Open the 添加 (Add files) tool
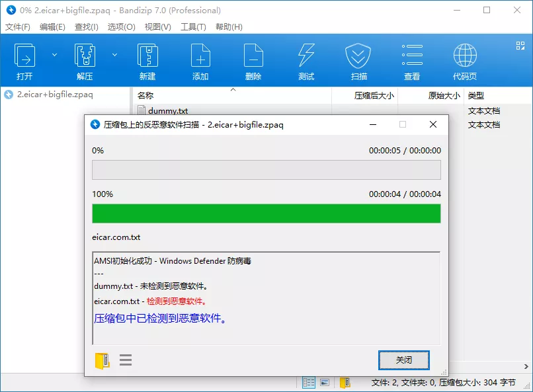533x392 pixels. tap(200, 59)
